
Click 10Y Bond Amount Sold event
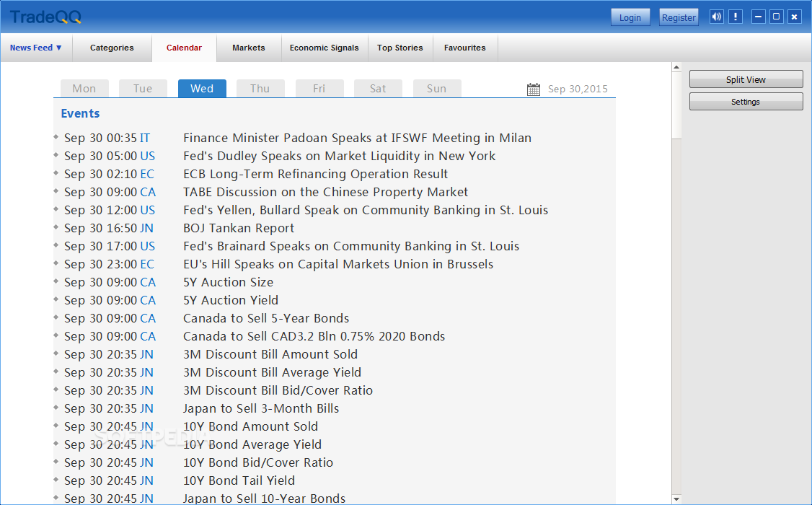click(251, 427)
